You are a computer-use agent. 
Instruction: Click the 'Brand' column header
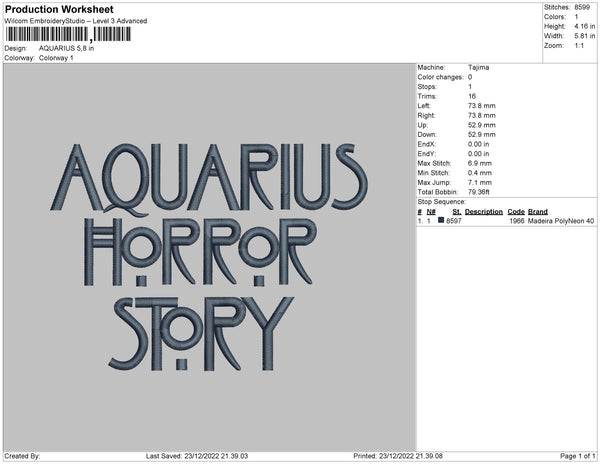pyautogui.click(x=538, y=212)
